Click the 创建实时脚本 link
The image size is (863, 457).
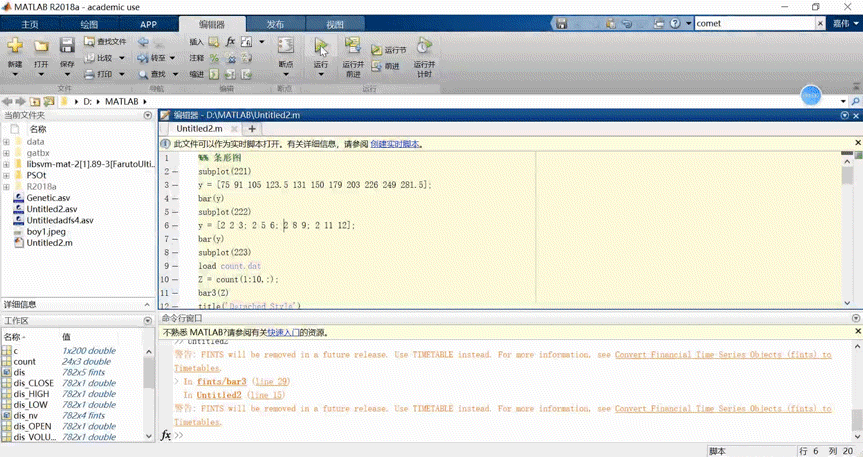coord(395,144)
